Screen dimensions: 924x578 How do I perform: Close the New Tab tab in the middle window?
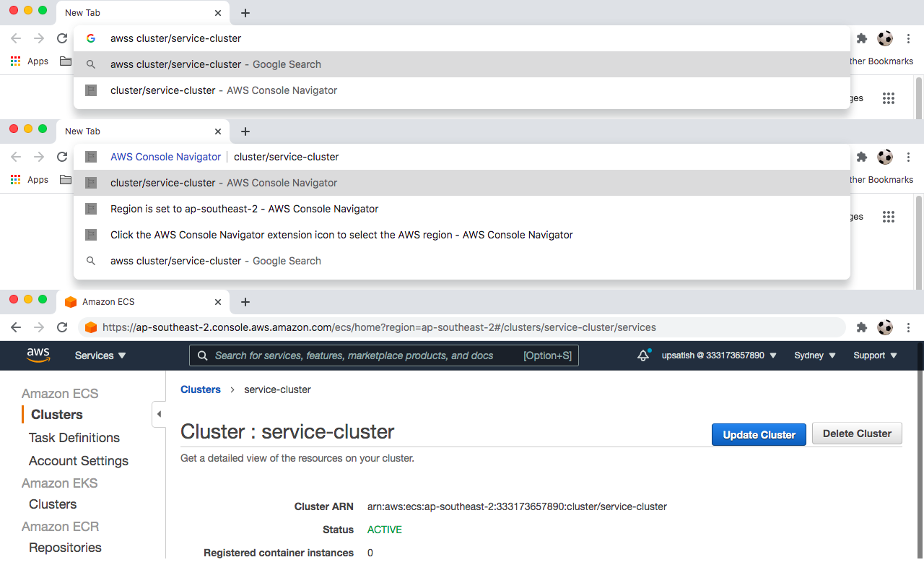pos(218,131)
